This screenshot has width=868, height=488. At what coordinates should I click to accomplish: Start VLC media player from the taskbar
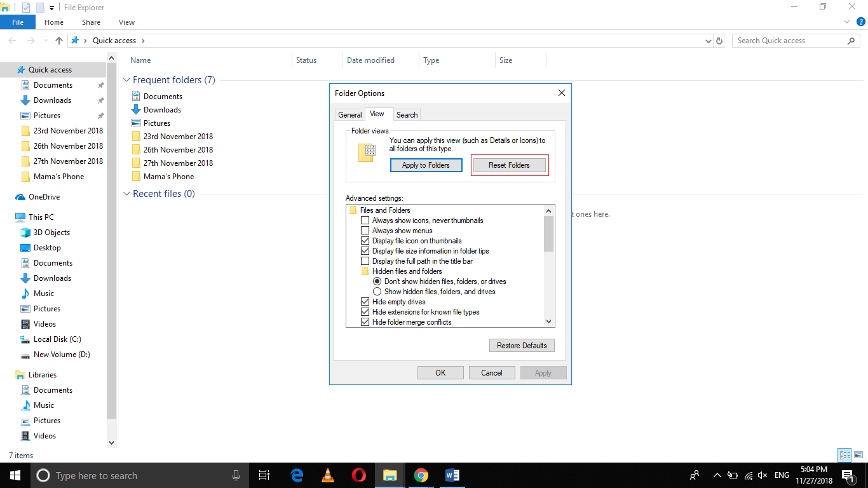(x=327, y=475)
